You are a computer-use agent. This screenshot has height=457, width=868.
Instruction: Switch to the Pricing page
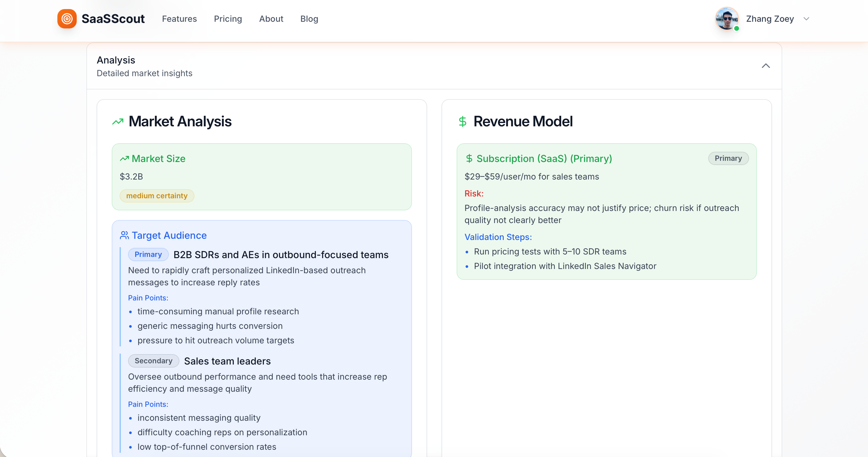[x=228, y=19]
